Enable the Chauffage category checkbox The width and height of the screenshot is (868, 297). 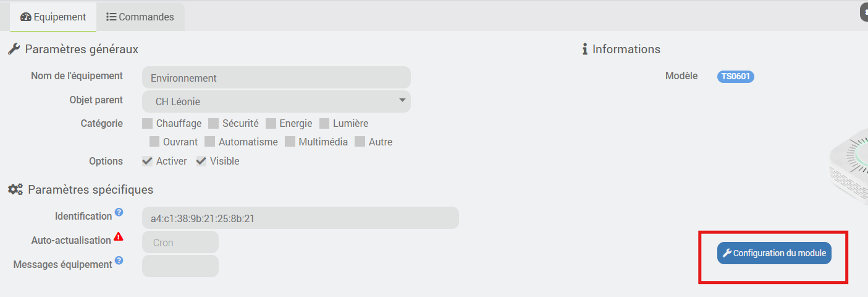[x=148, y=123]
